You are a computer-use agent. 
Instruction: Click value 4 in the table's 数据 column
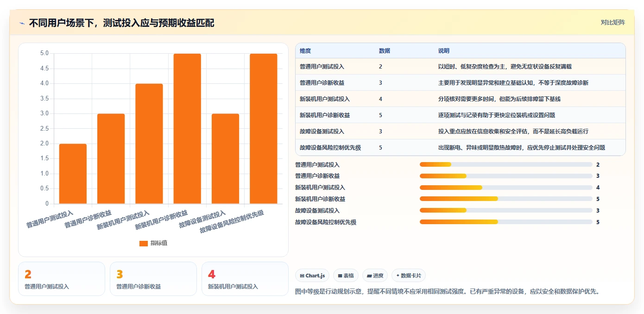380,99
